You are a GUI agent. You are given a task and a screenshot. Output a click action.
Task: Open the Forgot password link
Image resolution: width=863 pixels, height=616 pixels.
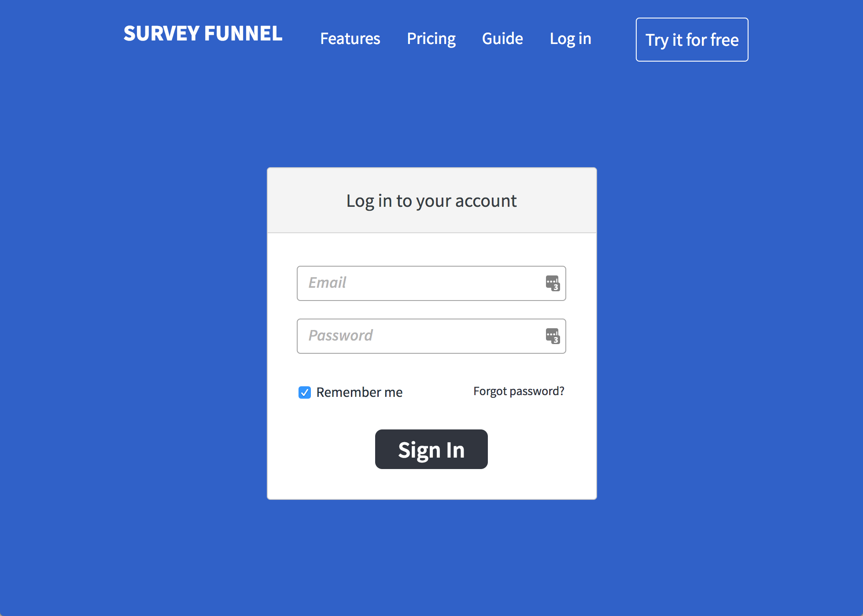519,391
